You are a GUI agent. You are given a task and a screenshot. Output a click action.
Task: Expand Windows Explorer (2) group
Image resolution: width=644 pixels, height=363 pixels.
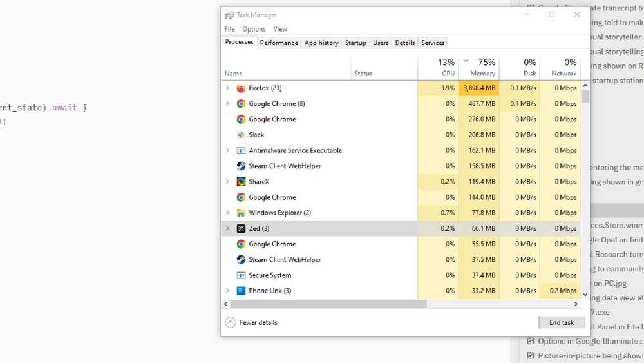point(227,213)
